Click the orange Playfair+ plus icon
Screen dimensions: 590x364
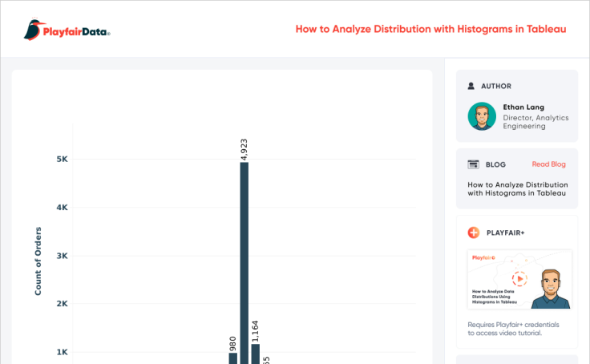(473, 233)
